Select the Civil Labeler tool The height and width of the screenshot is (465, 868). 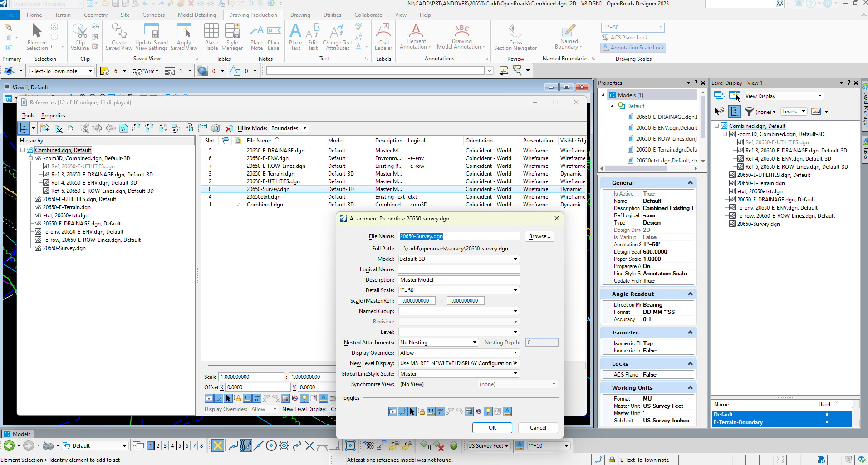tap(383, 36)
